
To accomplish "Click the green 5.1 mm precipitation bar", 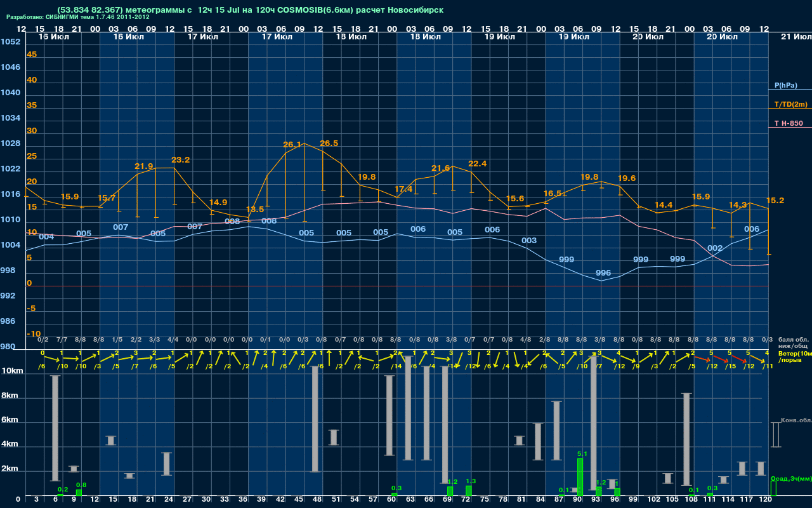I will point(580,477).
